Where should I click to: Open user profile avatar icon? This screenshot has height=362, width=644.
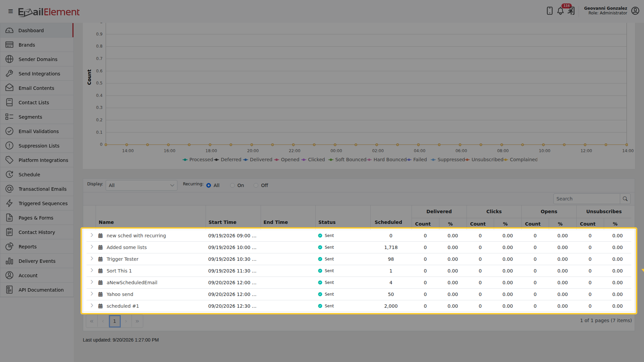tap(635, 11)
